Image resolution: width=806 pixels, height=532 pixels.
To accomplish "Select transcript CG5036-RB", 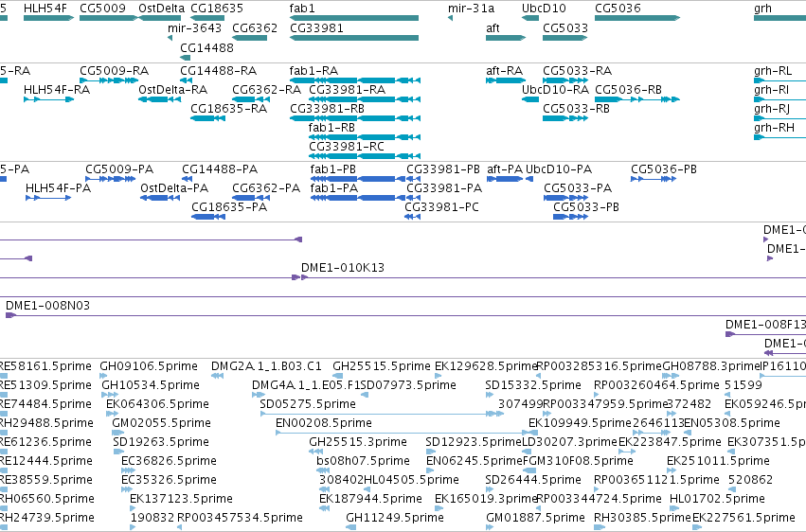I will click(x=628, y=89).
